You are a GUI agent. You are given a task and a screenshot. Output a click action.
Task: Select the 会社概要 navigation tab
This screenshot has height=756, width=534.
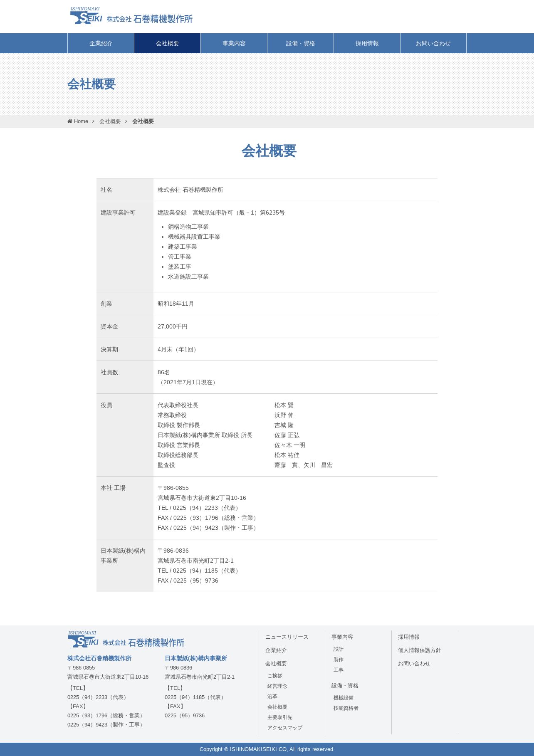168,43
